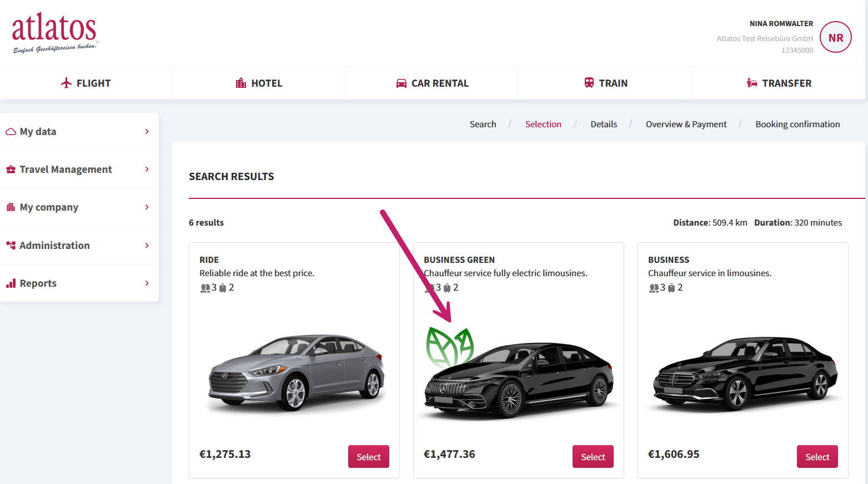The image size is (868, 484).
Task: Open the Overview & Payment step
Action: 686,124
